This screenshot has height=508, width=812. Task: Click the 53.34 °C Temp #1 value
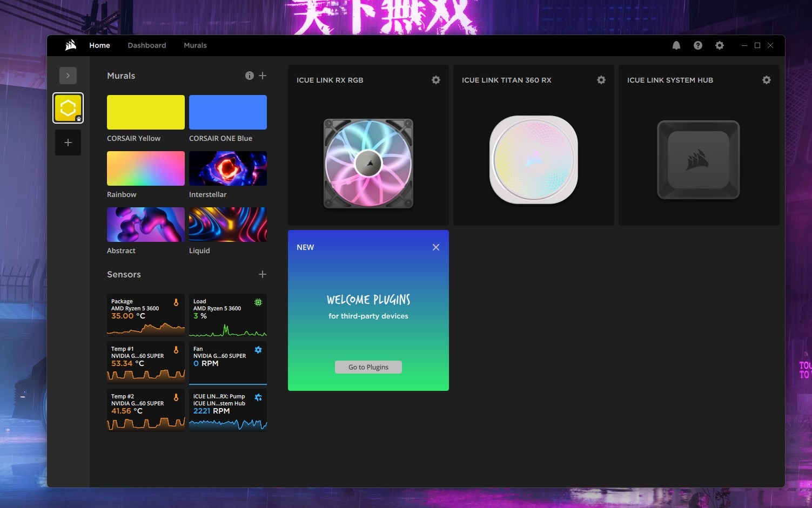127,363
